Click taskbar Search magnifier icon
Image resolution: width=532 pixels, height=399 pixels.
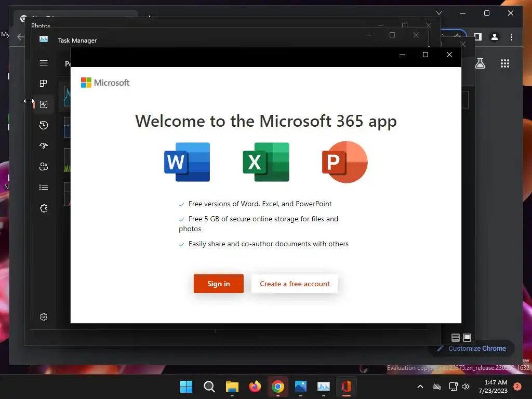point(209,387)
